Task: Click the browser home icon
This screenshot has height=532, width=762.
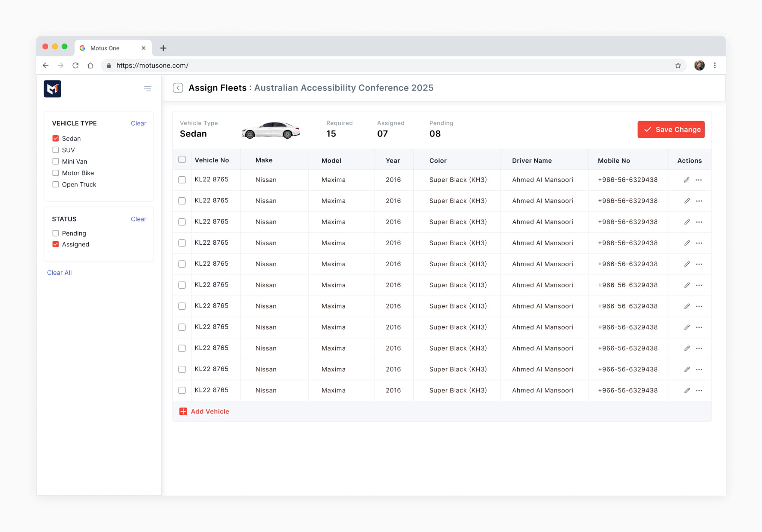Action: (x=90, y=65)
